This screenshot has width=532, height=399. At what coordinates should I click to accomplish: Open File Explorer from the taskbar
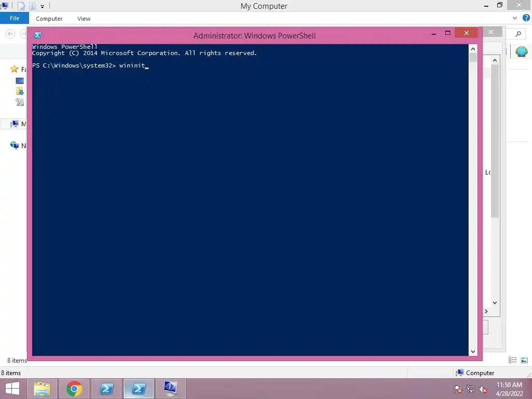point(42,389)
